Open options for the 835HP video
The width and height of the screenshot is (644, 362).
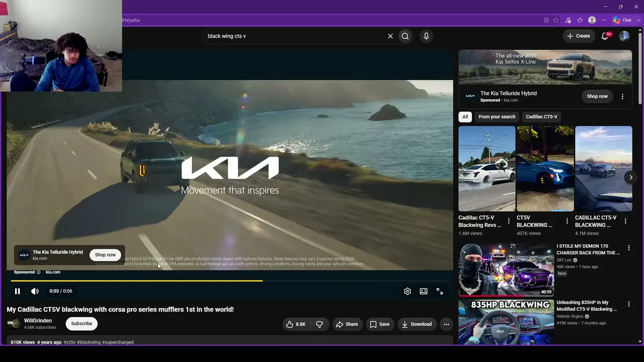coord(628,304)
